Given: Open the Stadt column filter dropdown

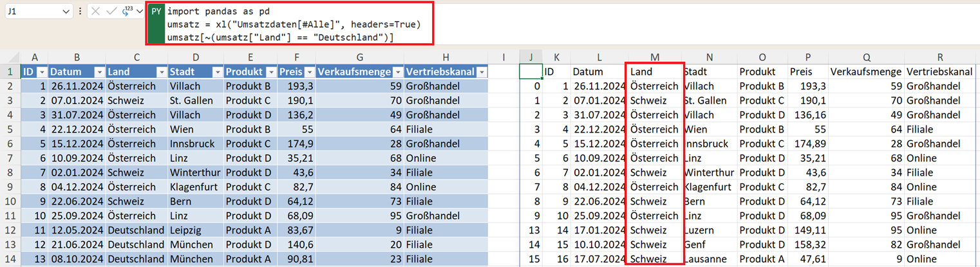Looking at the screenshot, I should pyautogui.click(x=217, y=72).
